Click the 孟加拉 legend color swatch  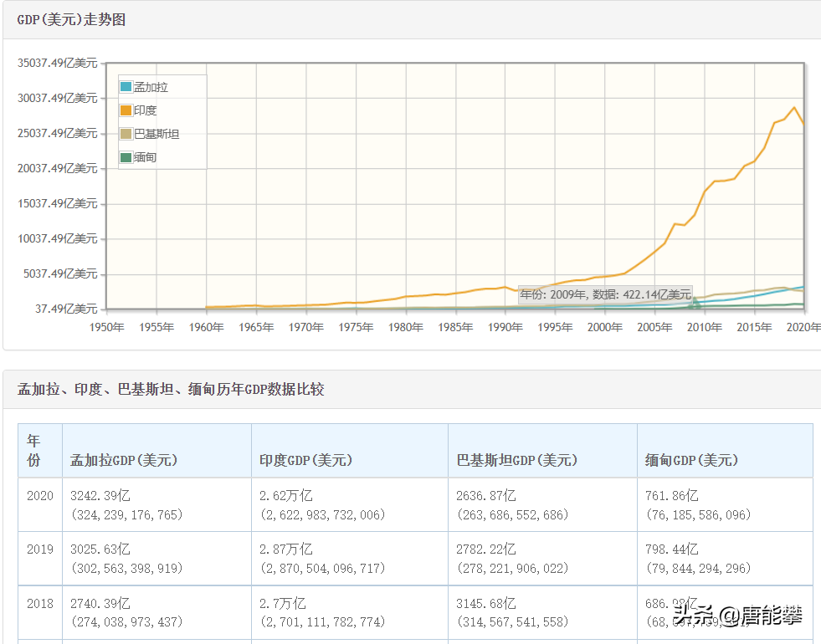coord(126,86)
